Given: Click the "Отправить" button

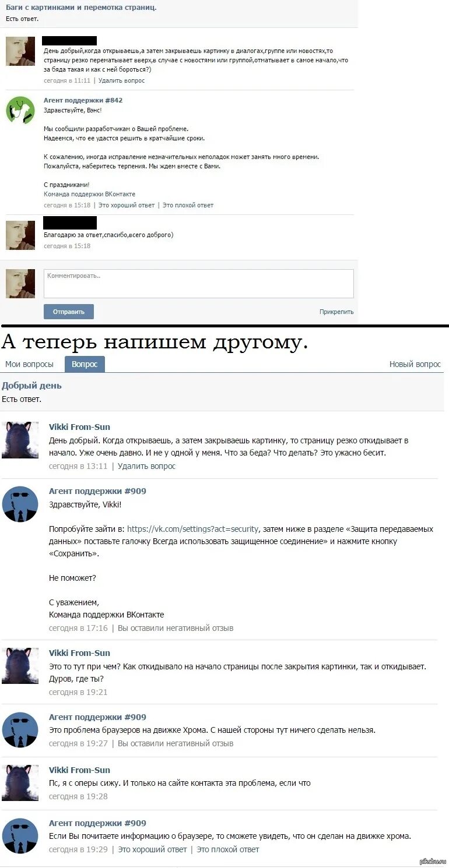Looking at the screenshot, I should (x=69, y=312).
